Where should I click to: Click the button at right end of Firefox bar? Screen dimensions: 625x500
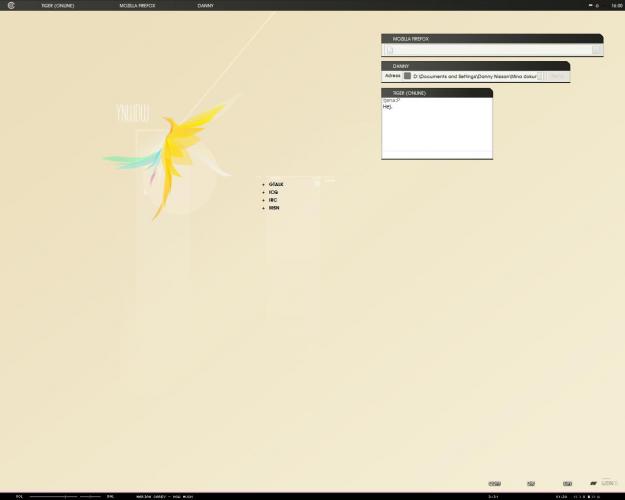tap(597, 49)
